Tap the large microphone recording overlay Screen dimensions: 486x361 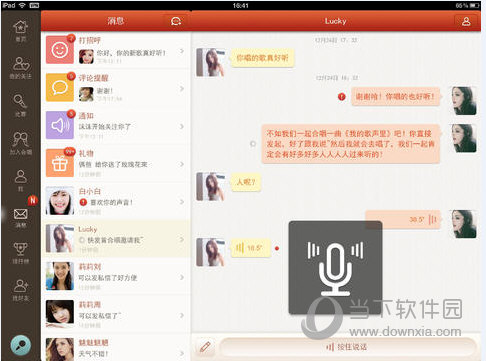[x=335, y=268]
